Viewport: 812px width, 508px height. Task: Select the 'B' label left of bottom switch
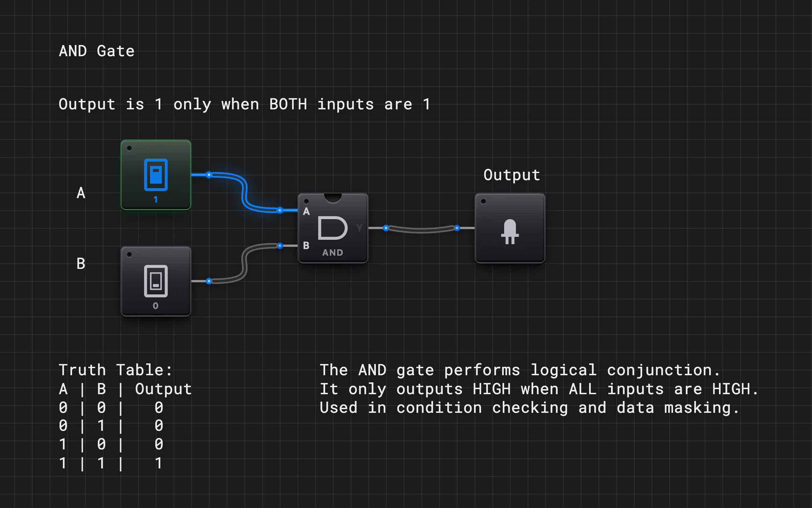pyautogui.click(x=81, y=263)
